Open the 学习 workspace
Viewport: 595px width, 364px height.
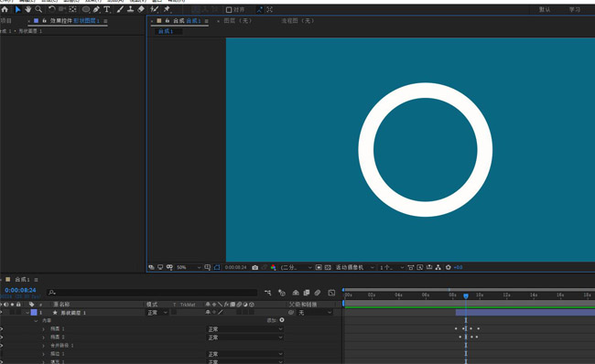click(x=575, y=9)
